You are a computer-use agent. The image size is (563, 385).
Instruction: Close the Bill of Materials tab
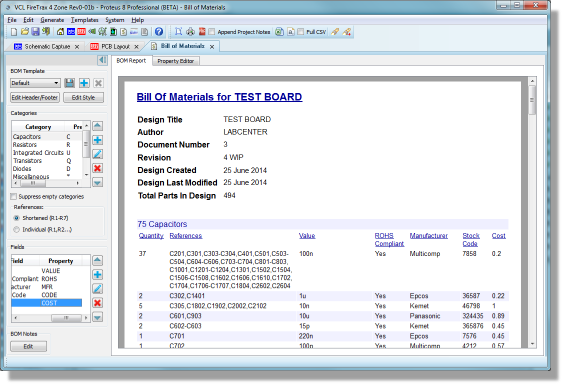pos(212,47)
